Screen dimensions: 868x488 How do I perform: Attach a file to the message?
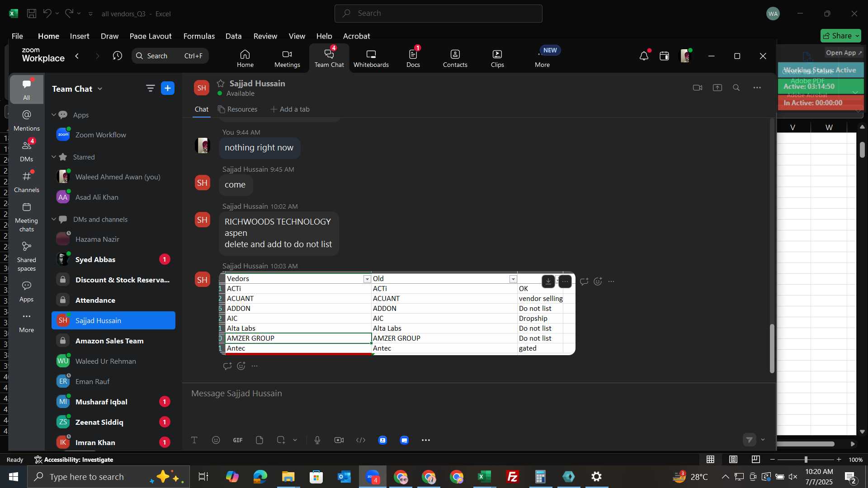[x=259, y=440]
